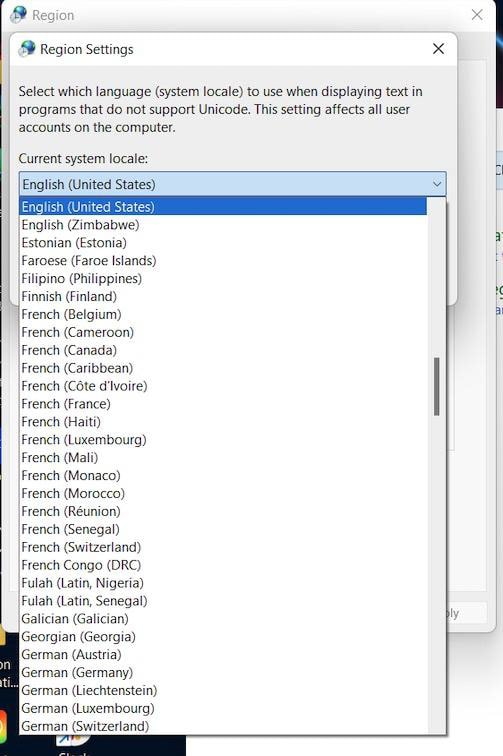Collapse the system locale dropdown arrow
503x756 pixels.
[437, 184]
